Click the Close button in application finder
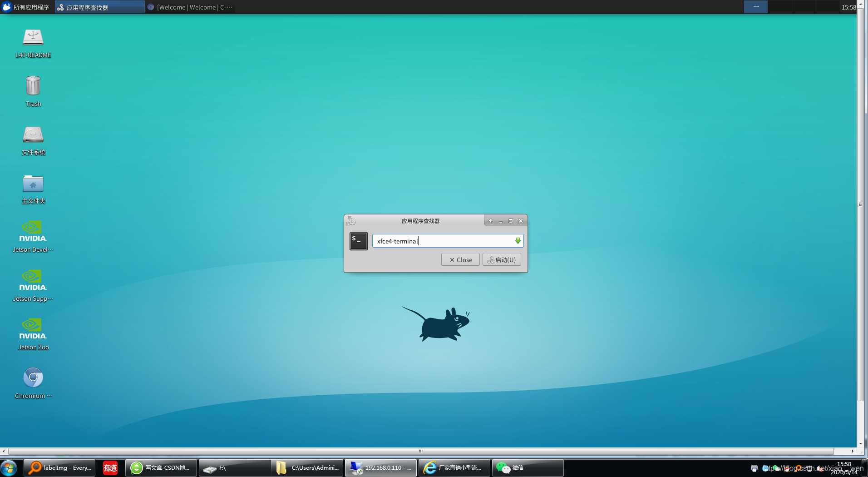868x477 pixels. (460, 260)
